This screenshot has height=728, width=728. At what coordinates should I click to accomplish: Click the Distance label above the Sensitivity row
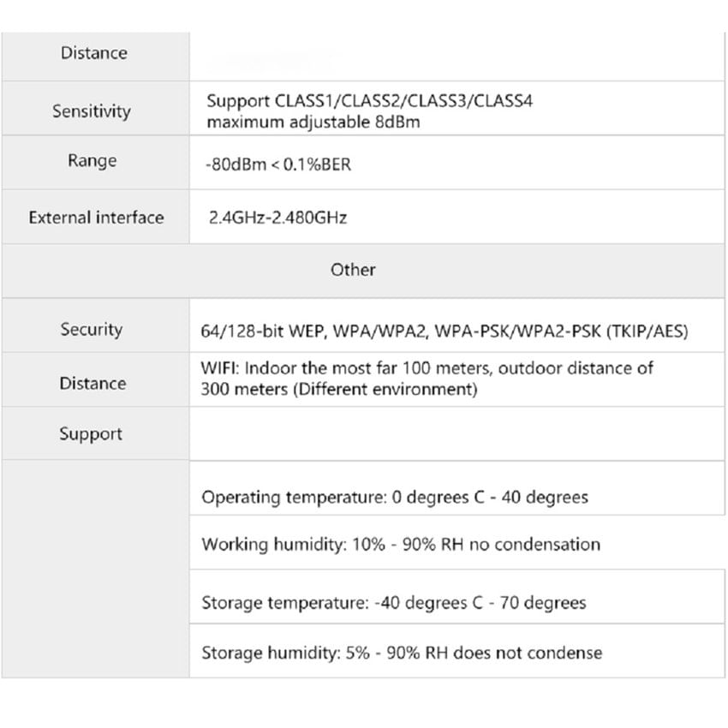click(x=93, y=53)
